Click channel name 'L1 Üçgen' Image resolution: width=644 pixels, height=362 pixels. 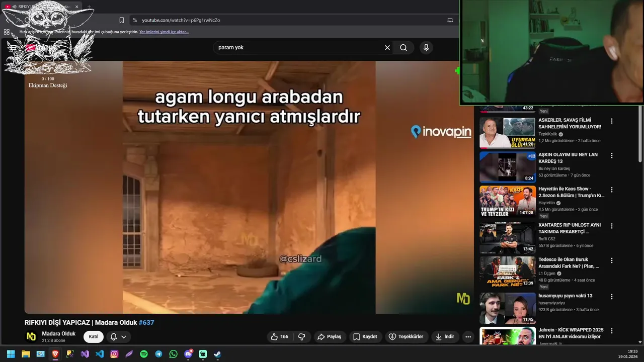coord(547,274)
